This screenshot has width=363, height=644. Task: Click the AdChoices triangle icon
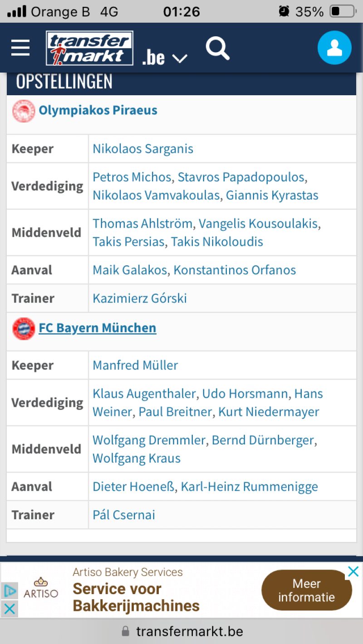coord(10,591)
